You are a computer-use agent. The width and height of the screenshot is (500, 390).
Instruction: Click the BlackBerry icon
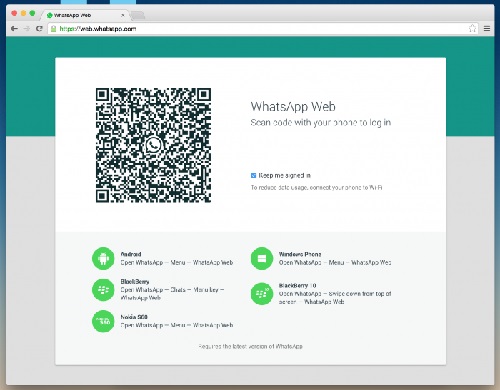point(103,290)
